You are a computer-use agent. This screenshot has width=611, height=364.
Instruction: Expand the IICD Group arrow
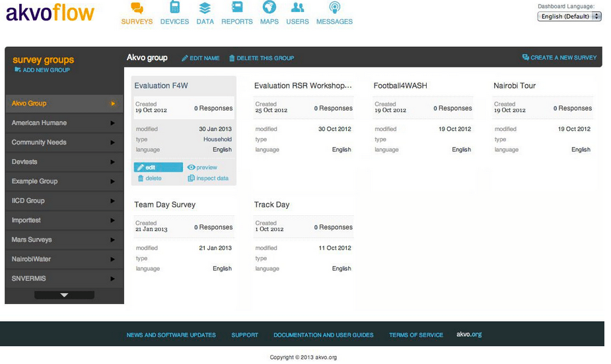(x=112, y=201)
